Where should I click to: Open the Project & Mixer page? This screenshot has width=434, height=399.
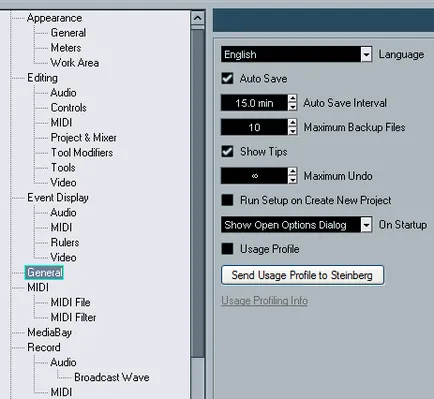pyautogui.click(x=84, y=138)
